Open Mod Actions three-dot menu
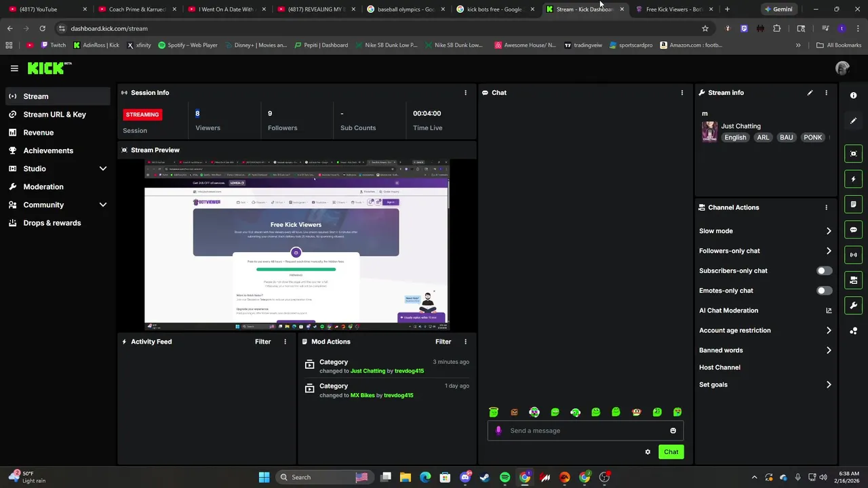Viewport: 868px width, 488px height. pyautogui.click(x=465, y=342)
